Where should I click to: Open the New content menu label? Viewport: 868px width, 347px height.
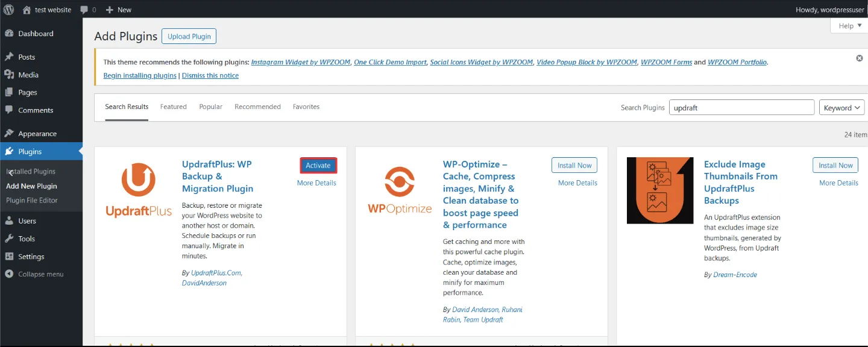124,10
